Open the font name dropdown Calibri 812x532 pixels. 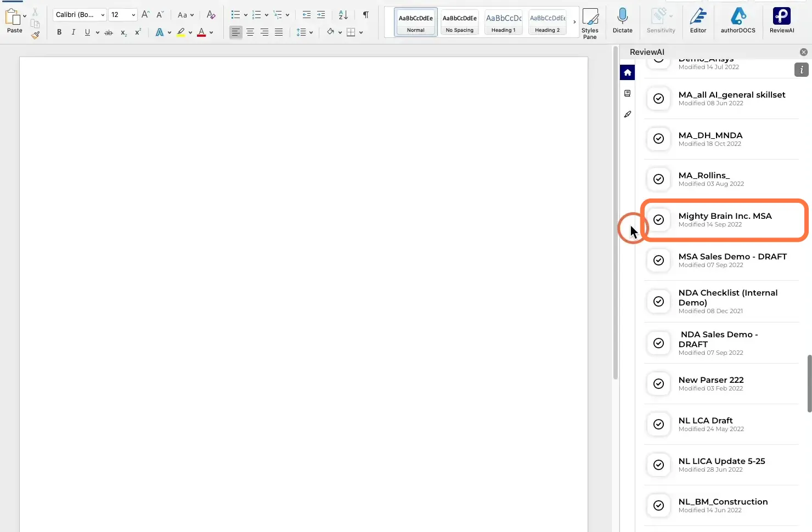(80, 15)
